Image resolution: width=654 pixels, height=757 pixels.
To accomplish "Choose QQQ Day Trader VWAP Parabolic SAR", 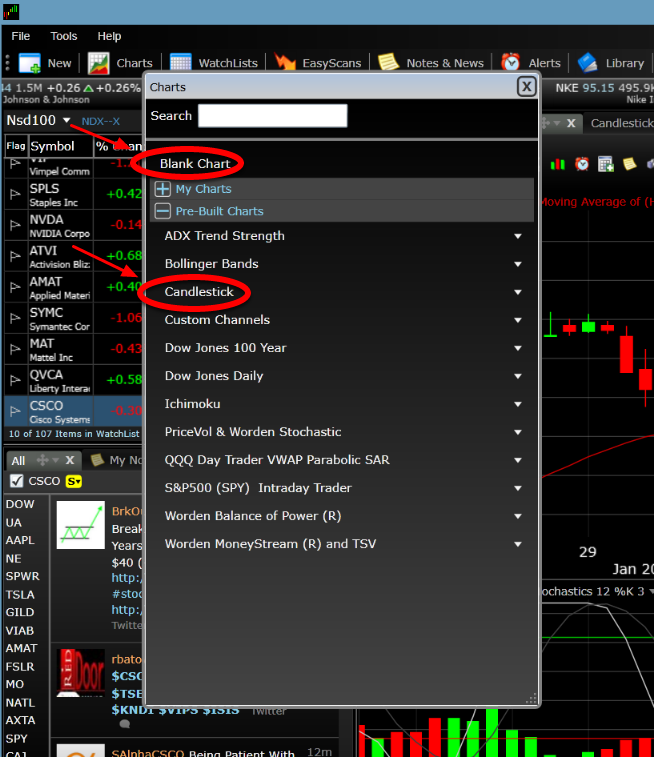I will [277, 460].
